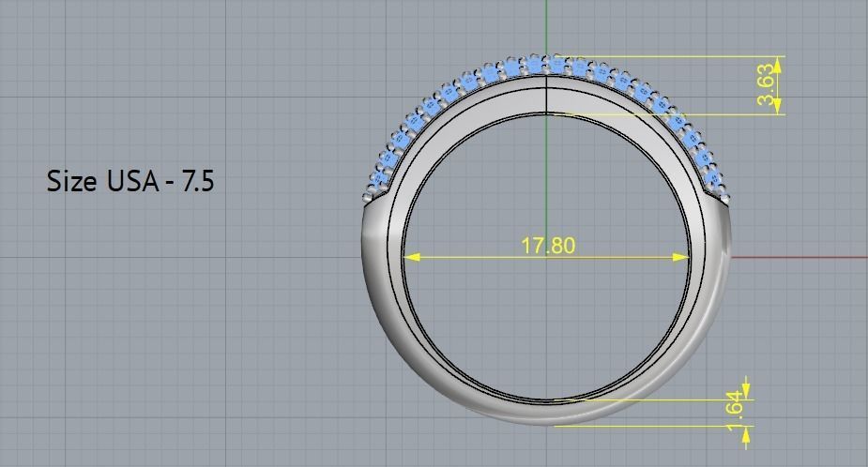Screen dimensions: 868x467
Task: Select the 3.63 top height dimension label
Action: [x=765, y=84]
